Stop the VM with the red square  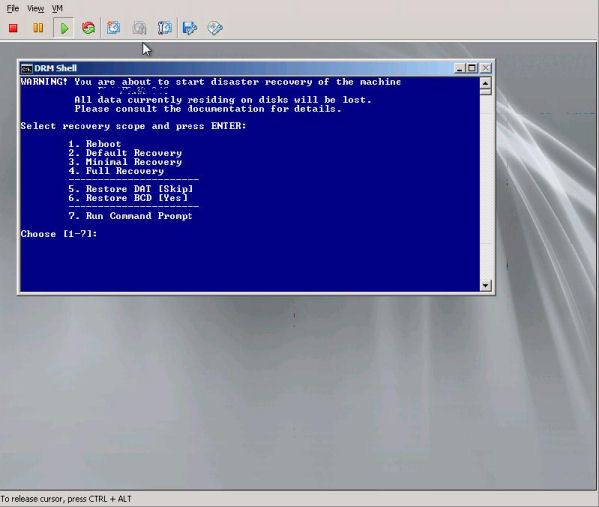[13, 28]
